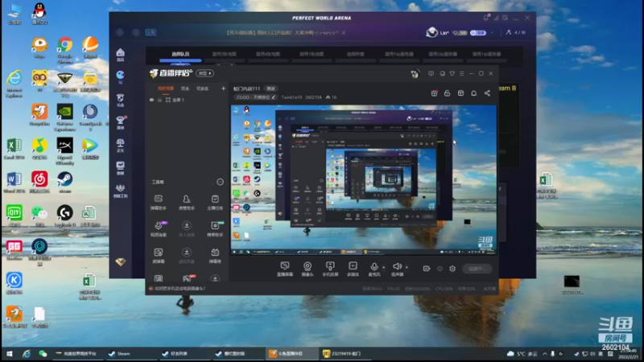This screenshot has width=644, height=362.
Task: Switch to the second scene tab in the companion
Action: pyautogui.click(x=185, y=88)
